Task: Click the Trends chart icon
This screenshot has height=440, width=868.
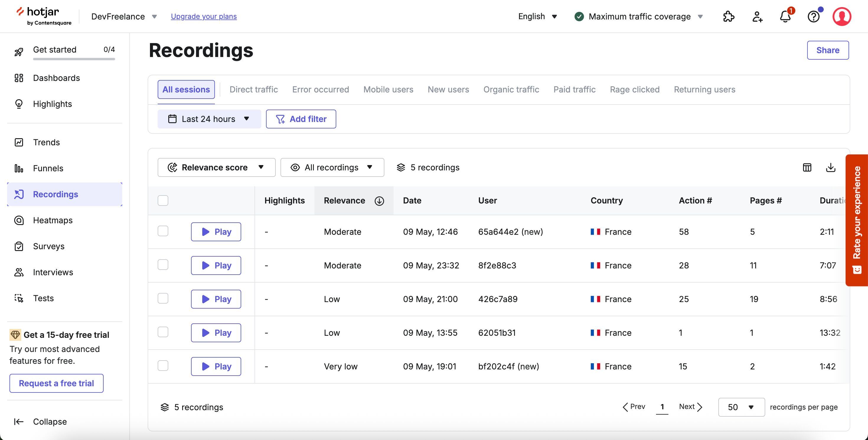Action: [19, 143]
